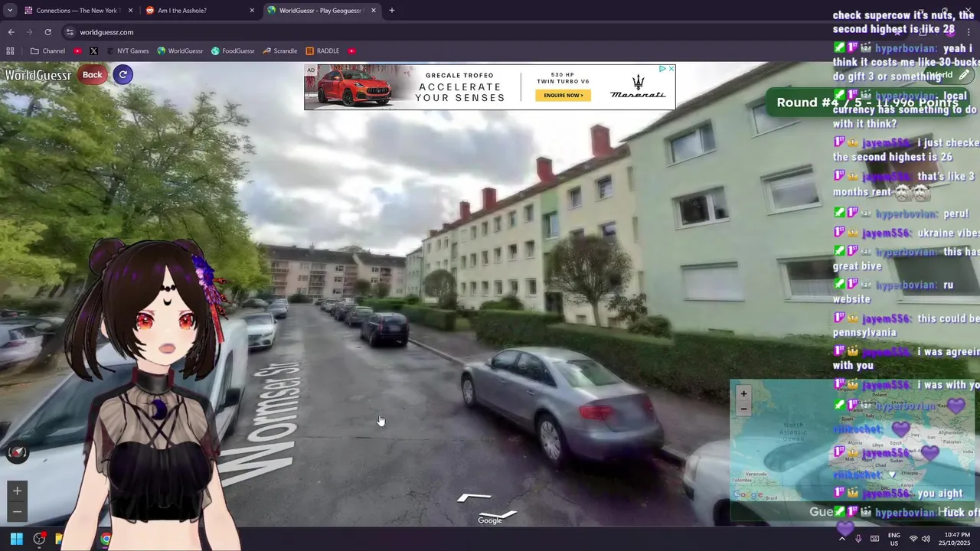Open the X bookmark icon
Image resolution: width=980 pixels, height=551 pixels.
(93, 51)
